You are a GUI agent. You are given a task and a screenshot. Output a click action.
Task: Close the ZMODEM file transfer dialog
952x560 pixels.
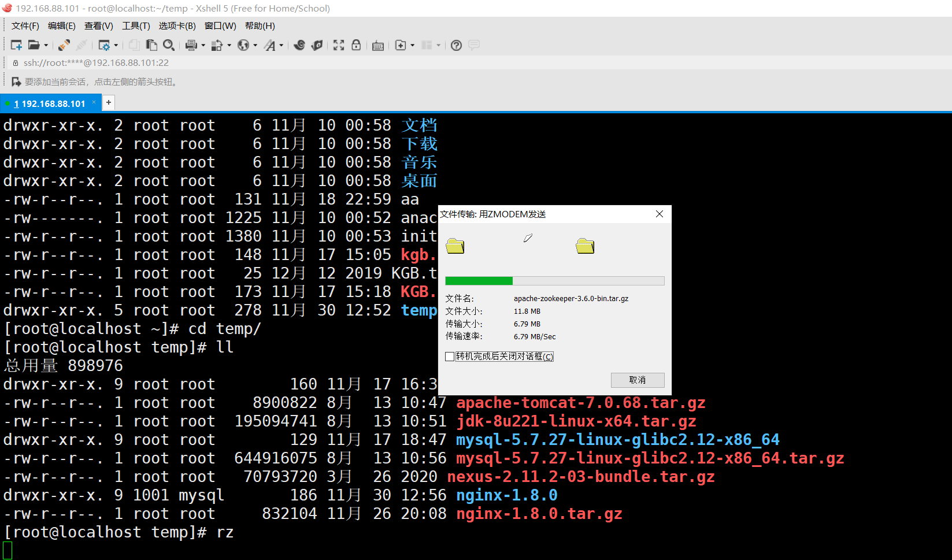pos(660,214)
